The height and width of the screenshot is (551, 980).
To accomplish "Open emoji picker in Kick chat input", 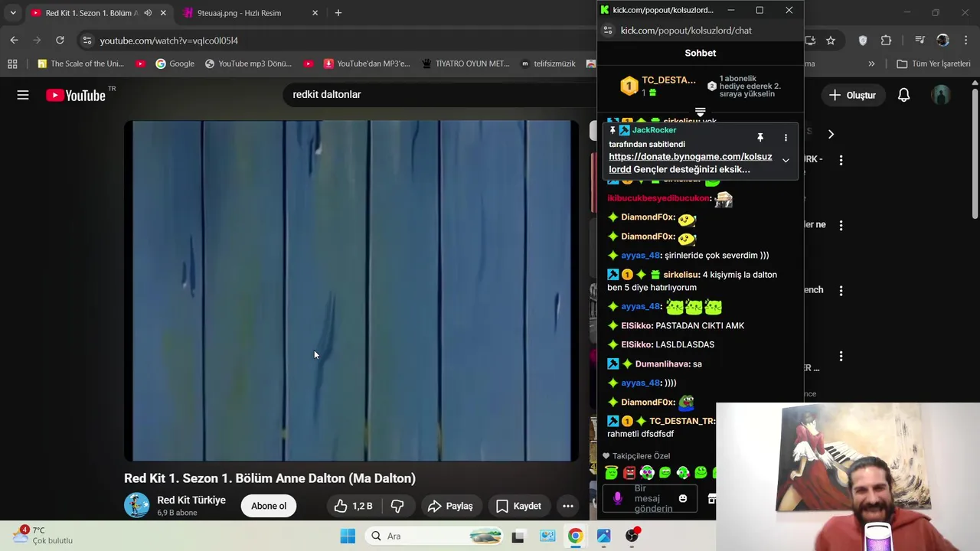I will click(x=683, y=498).
